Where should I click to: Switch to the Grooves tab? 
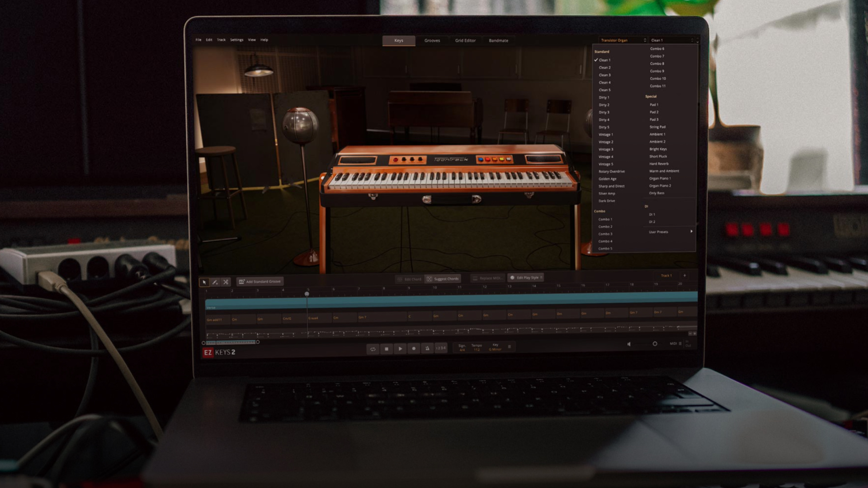[x=432, y=41]
